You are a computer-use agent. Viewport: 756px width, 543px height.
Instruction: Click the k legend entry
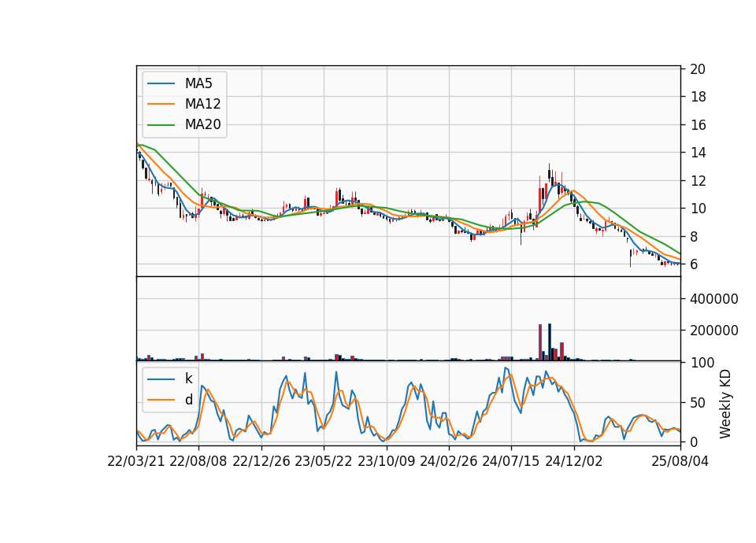188,379
